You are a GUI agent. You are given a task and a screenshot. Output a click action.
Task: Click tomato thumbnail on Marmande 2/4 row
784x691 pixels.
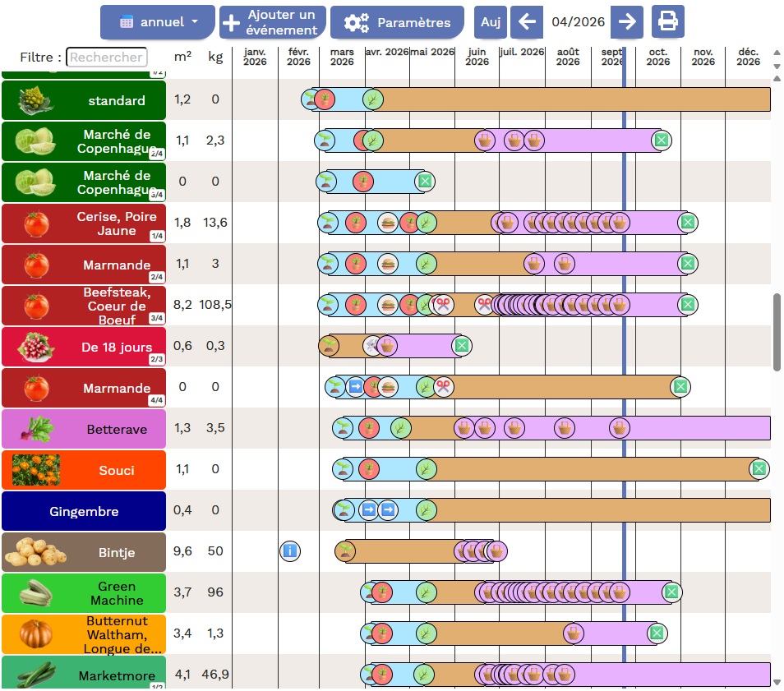click(x=36, y=265)
